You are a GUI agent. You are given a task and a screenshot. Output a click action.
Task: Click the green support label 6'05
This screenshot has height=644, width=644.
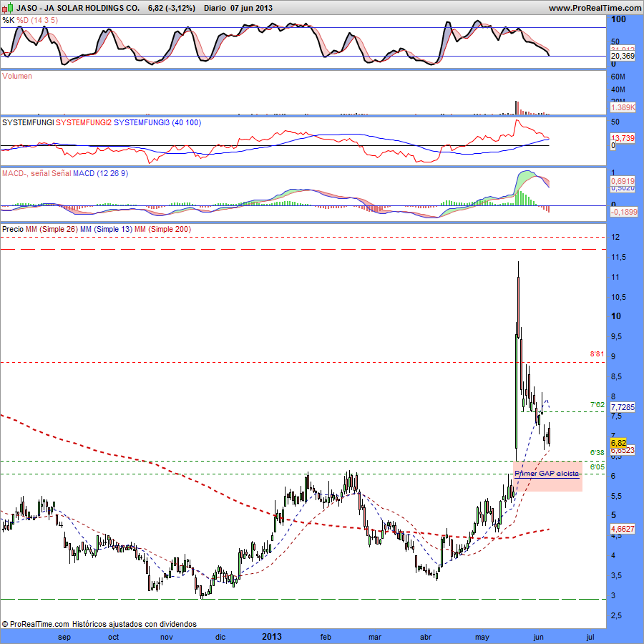[597, 467]
